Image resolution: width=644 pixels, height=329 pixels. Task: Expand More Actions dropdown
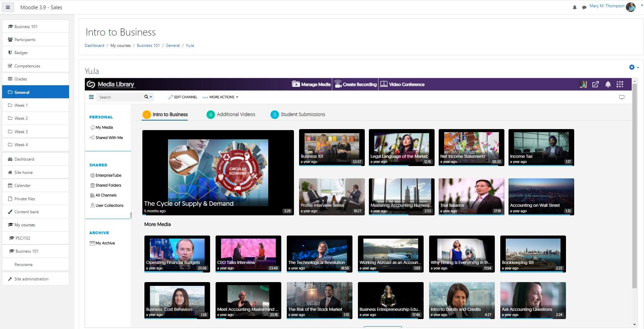pyautogui.click(x=220, y=97)
